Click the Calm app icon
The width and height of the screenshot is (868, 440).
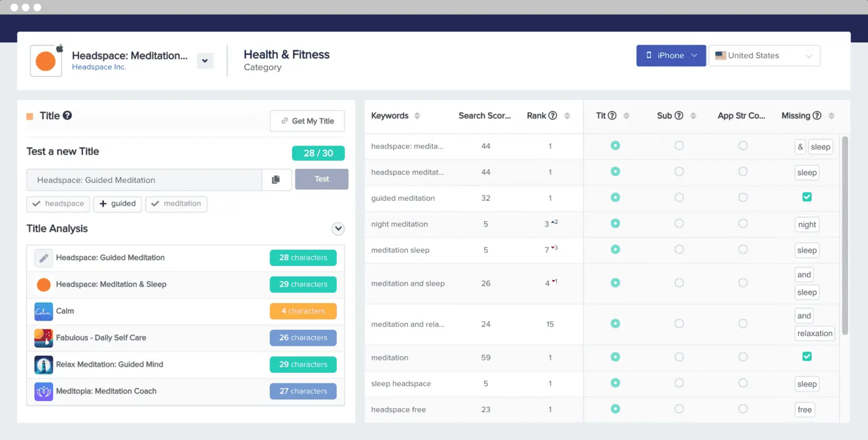[x=44, y=311]
